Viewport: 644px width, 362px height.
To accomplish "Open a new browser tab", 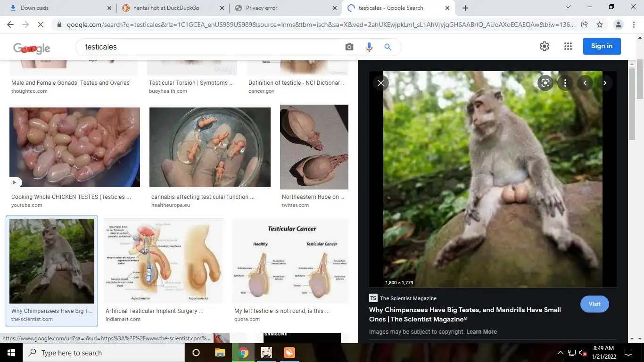I will tap(465, 8).
